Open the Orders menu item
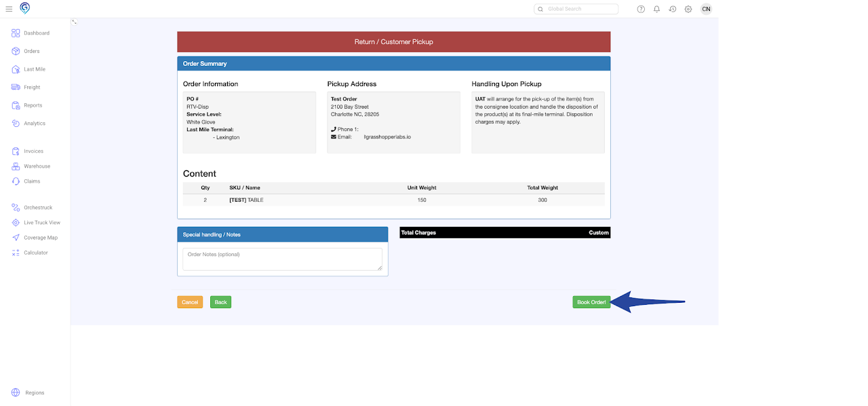868x406 pixels. [32, 51]
